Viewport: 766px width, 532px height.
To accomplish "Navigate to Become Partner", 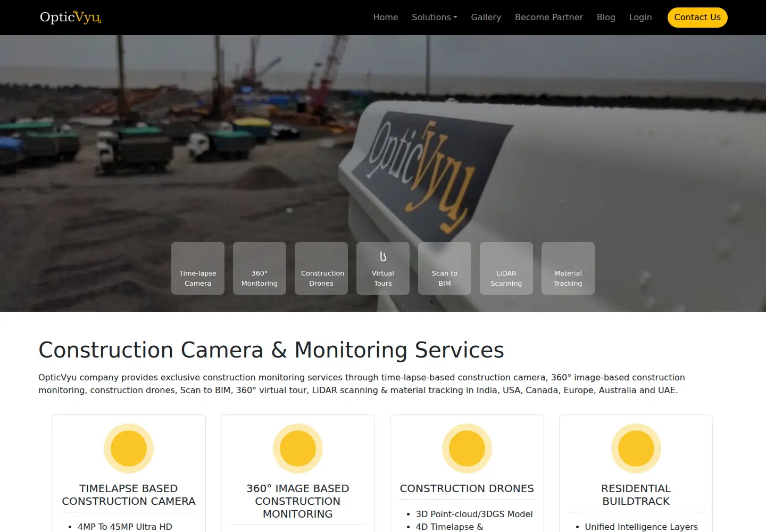I will coord(549,17).
